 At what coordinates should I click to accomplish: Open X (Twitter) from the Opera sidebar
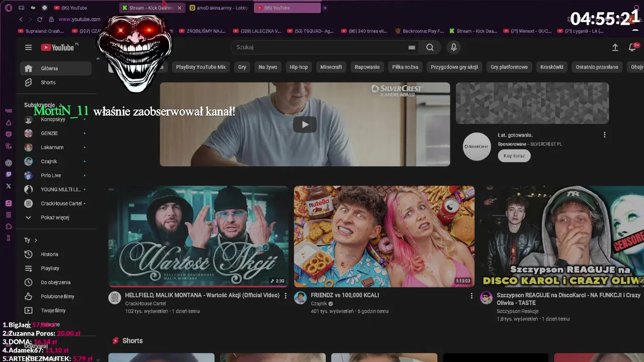click(x=9, y=186)
